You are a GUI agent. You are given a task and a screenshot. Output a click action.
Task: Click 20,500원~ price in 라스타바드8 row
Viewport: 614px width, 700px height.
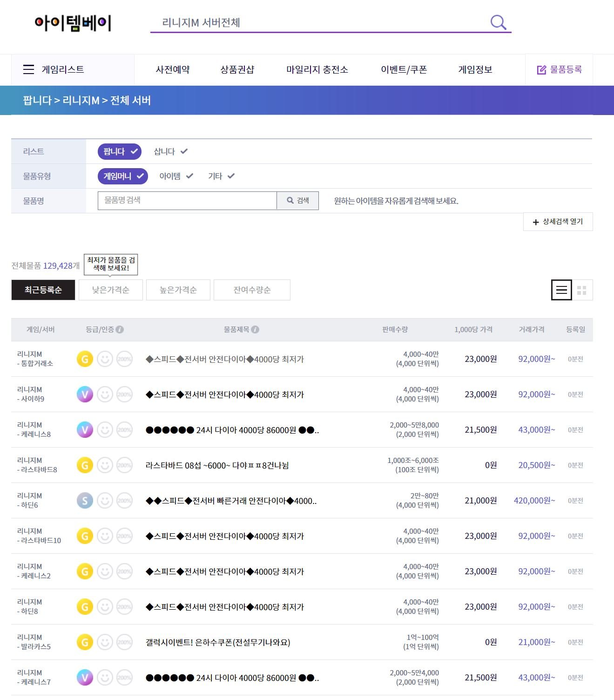click(x=537, y=465)
